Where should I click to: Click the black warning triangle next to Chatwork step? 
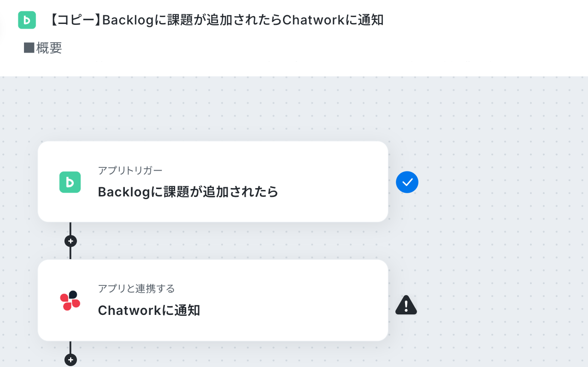[406, 305]
